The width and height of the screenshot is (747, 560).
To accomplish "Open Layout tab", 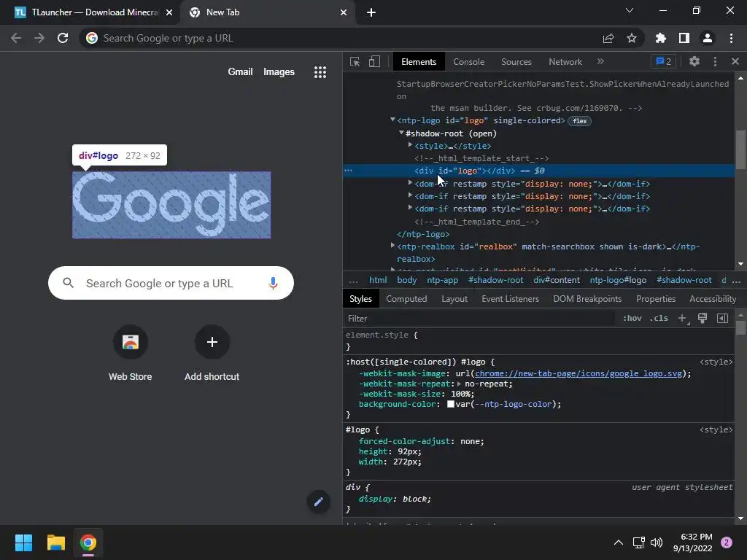I will click(x=454, y=299).
